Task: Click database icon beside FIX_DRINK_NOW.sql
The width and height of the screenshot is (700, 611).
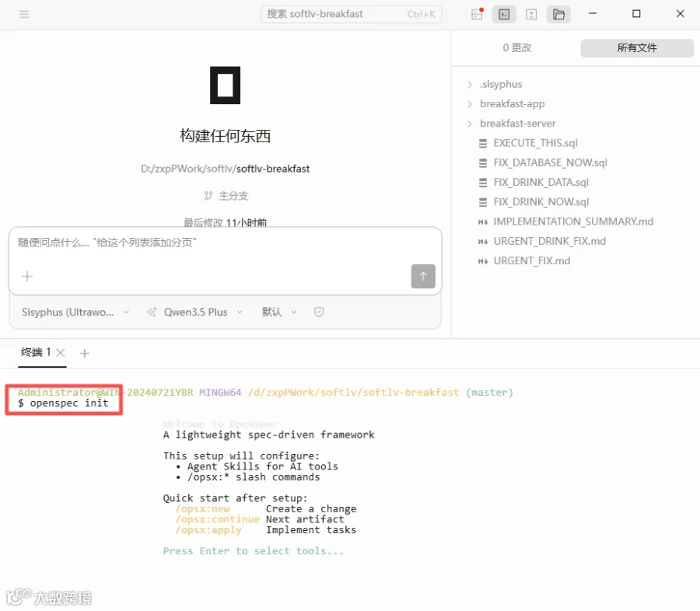Action: [x=482, y=202]
